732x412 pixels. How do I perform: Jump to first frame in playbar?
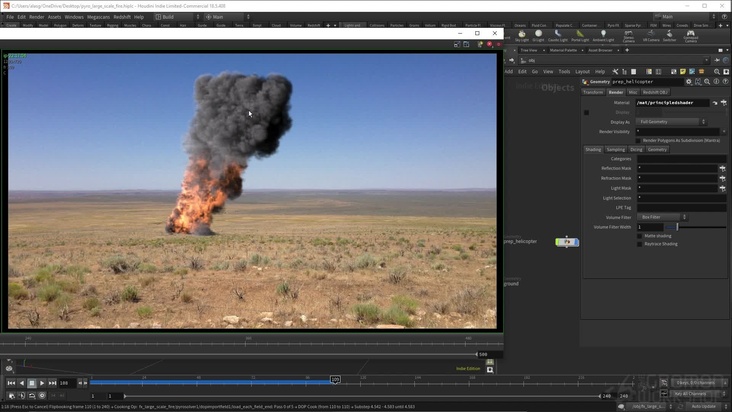[11, 383]
